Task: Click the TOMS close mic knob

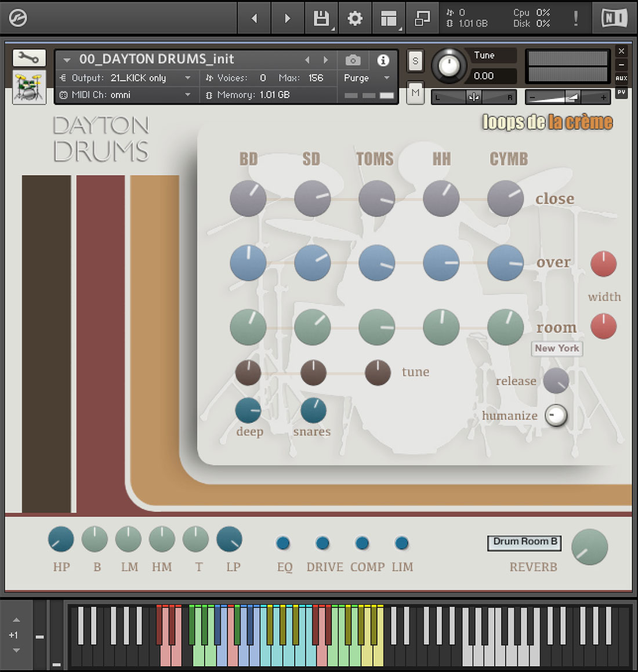Action: (x=376, y=198)
